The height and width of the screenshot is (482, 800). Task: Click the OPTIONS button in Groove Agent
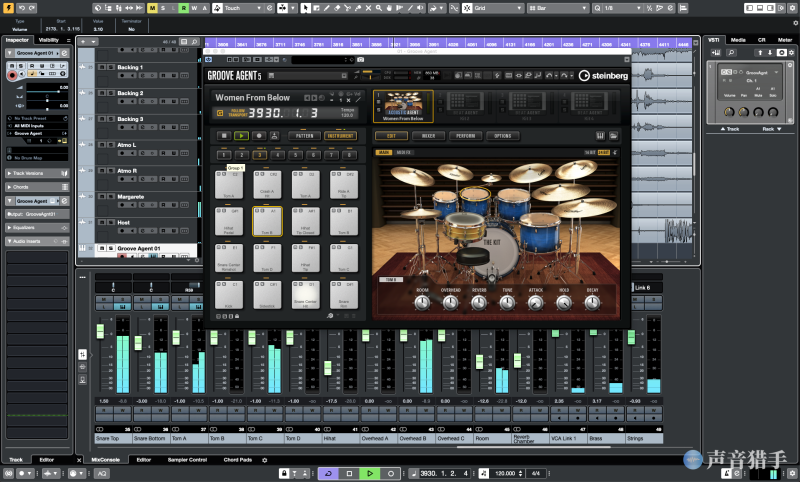pyautogui.click(x=503, y=136)
